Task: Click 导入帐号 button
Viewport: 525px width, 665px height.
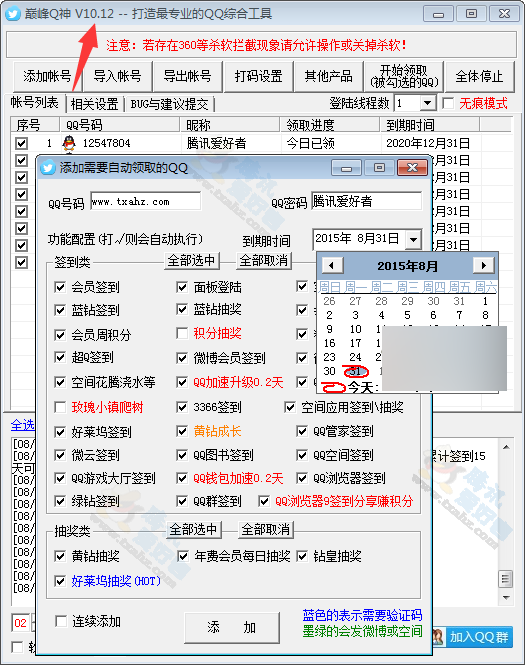Action: (117, 76)
